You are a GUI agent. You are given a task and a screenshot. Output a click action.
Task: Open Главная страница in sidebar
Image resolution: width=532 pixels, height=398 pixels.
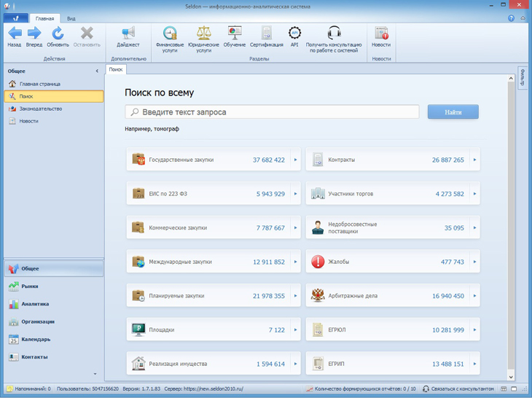(54, 84)
